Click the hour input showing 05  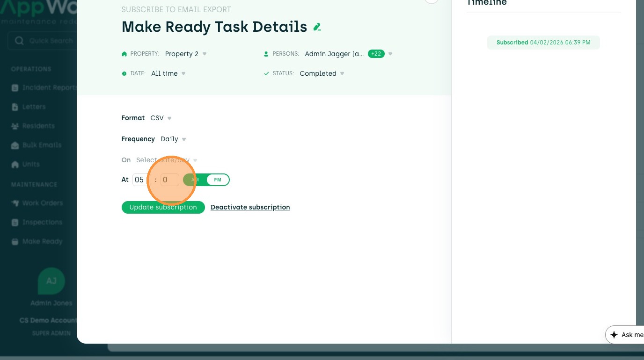[141, 180]
